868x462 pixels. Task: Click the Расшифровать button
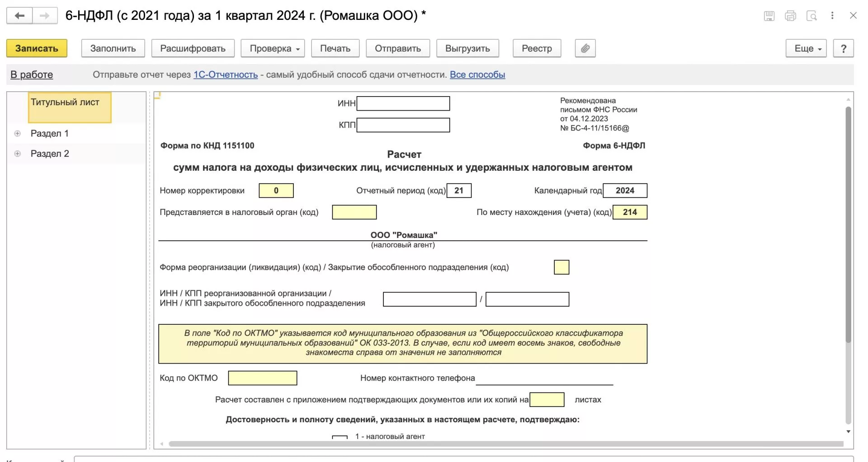pyautogui.click(x=193, y=48)
